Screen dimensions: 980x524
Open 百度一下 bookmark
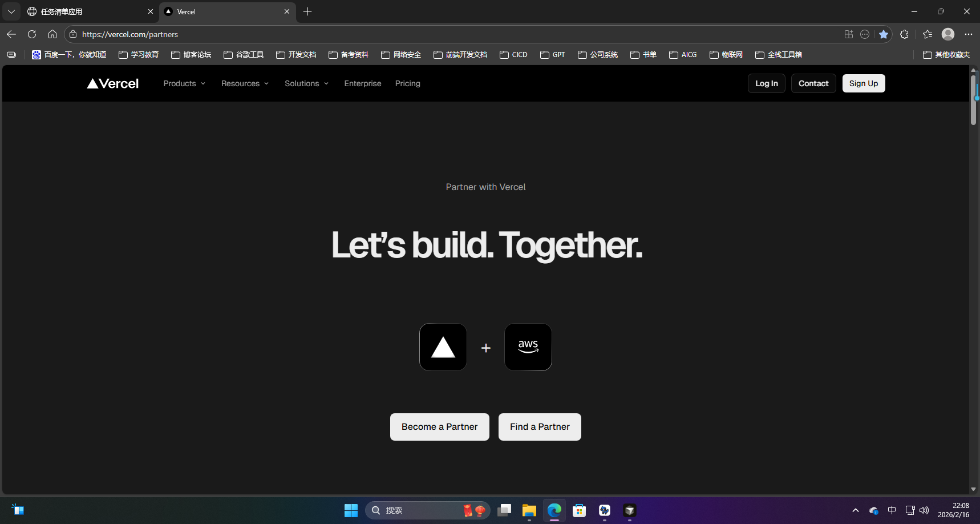pos(69,55)
